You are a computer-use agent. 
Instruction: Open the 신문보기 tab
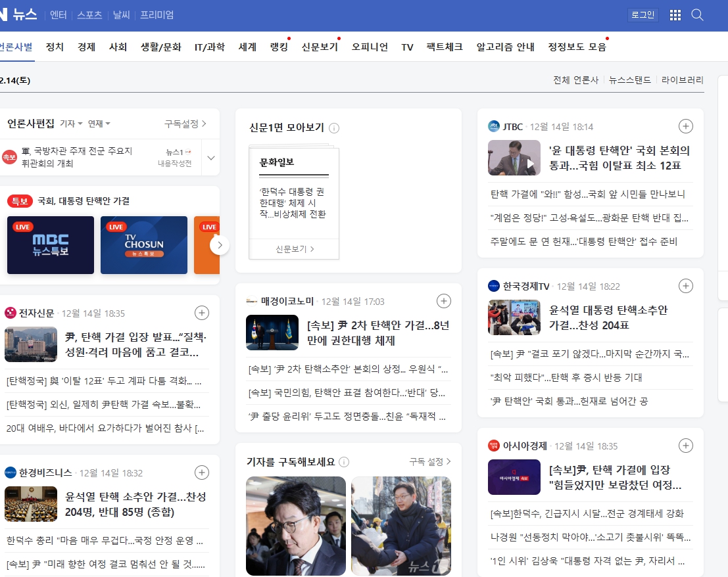320,47
